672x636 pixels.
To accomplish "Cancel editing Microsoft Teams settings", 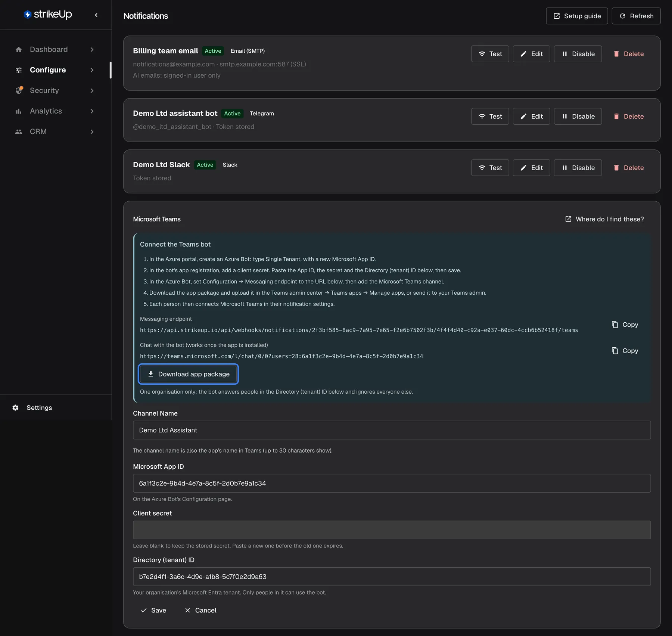I will click(200, 610).
